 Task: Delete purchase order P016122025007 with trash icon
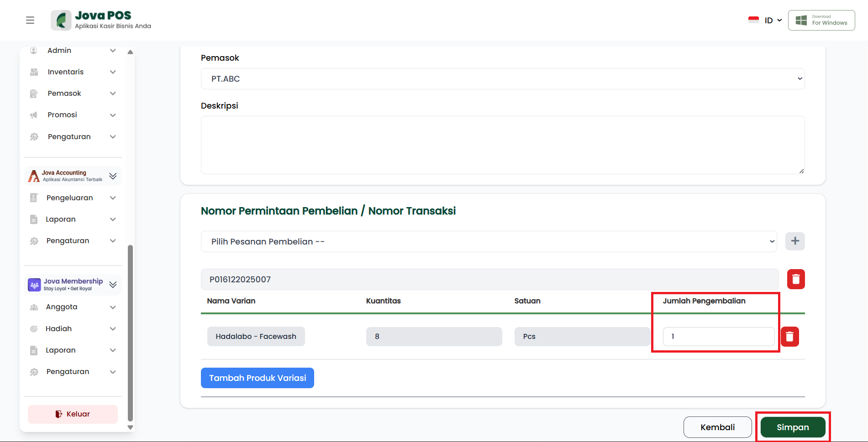tap(795, 279)
